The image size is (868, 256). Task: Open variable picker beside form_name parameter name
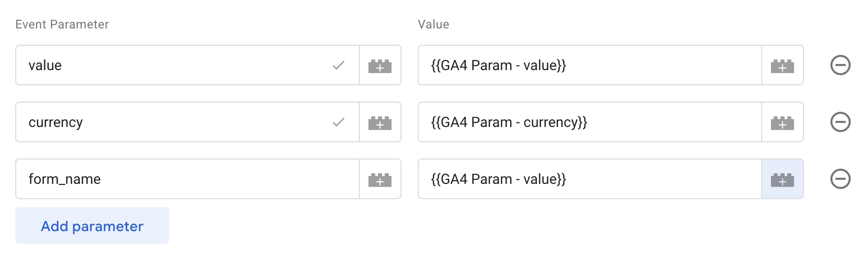click(x=380, y=179)
